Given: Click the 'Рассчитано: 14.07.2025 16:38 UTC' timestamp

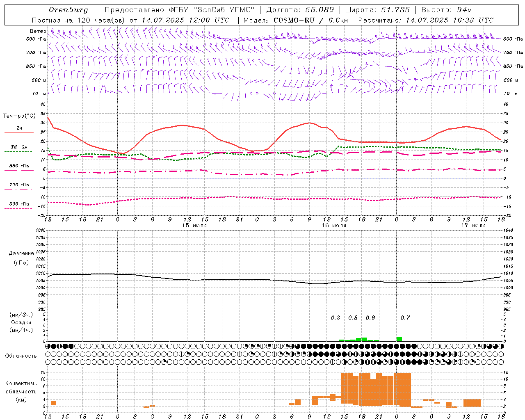Looking at the screenshot, I should click(x=426, y=20).
